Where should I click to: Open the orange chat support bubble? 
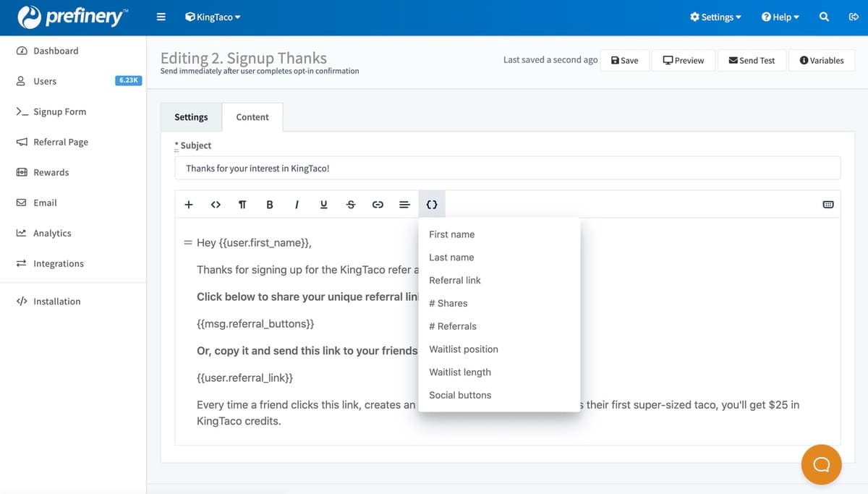pyautogui.click(x=821, y=464)
